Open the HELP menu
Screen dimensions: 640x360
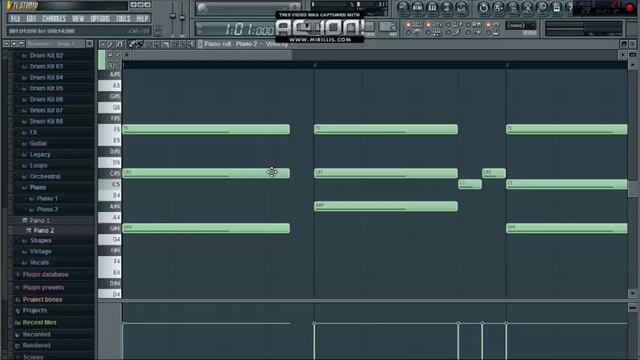142,19
